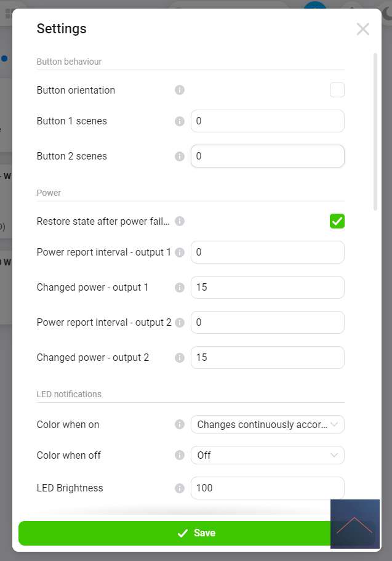Click info icon next to Button orientation
This screenshot has height=561, width=392.
(x=180, y=90)
